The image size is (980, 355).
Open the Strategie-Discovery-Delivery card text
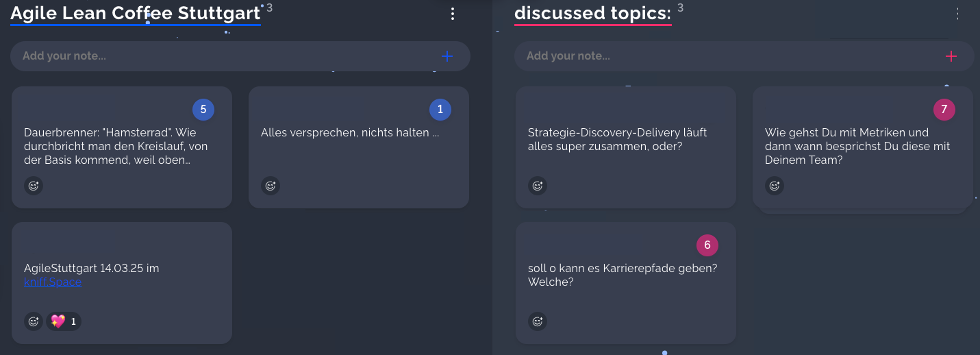(x=617, y=139)
